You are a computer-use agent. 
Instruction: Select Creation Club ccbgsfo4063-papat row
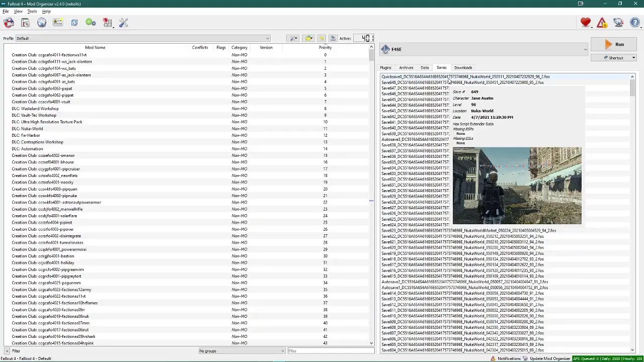point(186,88)
